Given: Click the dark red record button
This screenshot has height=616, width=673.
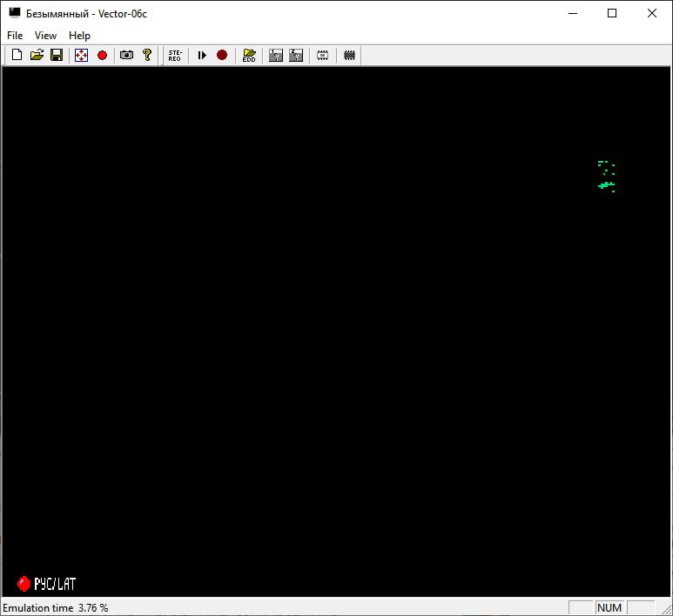Looking at the screenshot, I should 222,55.
